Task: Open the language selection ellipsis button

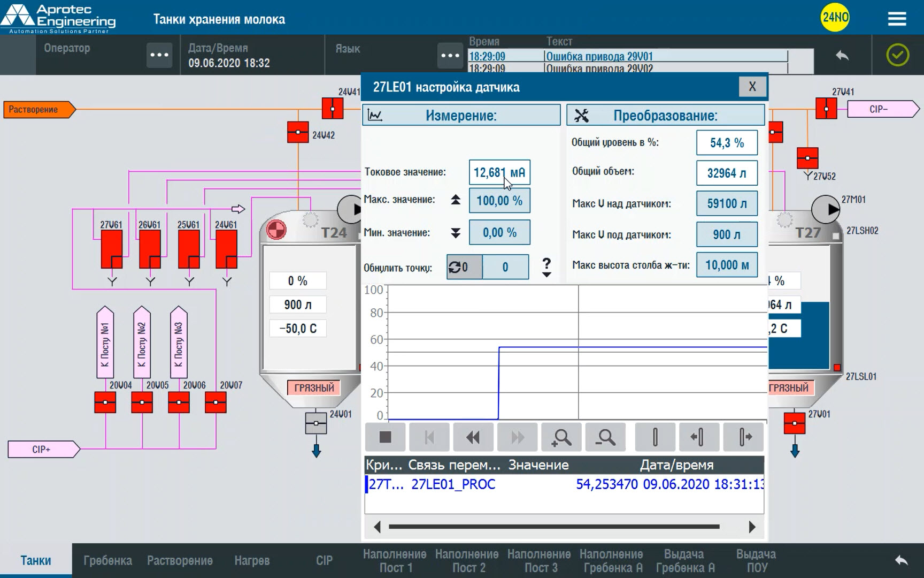Action: pyautogui.click(x=450, y=55)
